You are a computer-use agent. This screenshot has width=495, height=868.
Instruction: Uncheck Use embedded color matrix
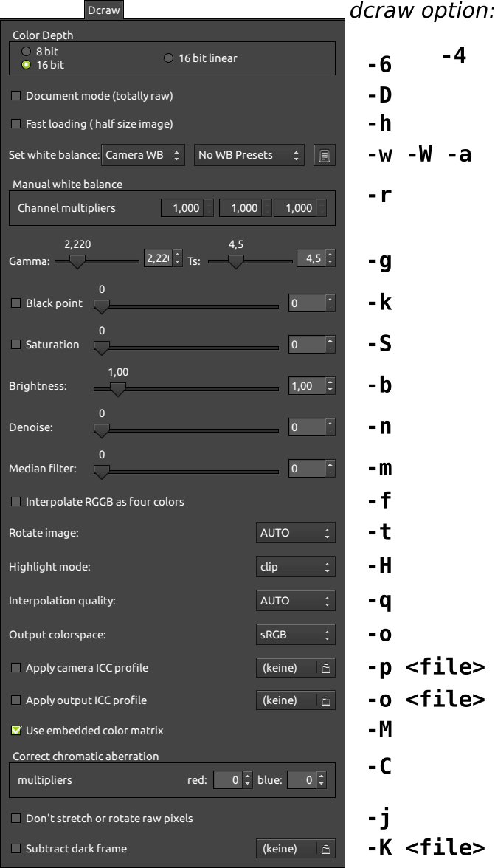(x=16, y=731)
